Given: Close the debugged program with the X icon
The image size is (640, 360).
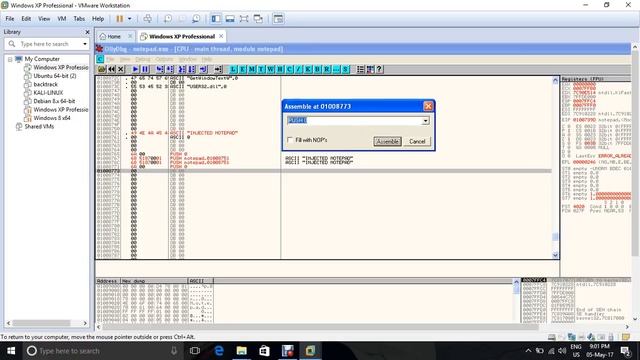Looking at the screenshot, I should (121, 69).
